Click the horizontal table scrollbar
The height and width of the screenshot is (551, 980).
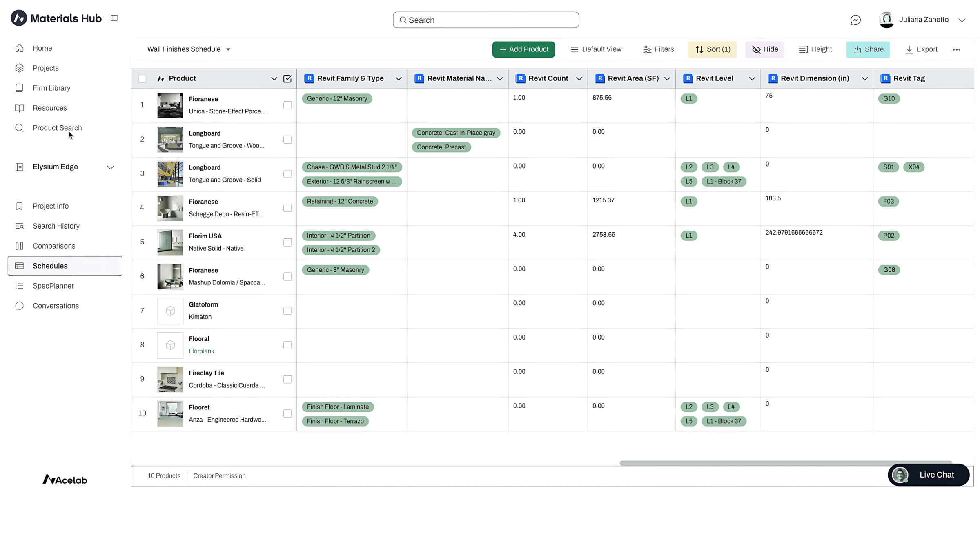pos(785,463)
